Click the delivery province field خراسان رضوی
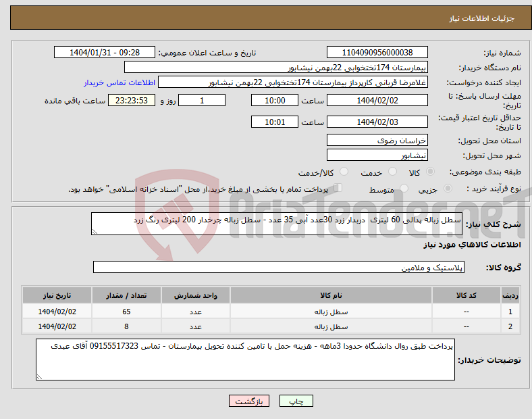Viewport: 532px width, 419px height. [x=377, y=141]
